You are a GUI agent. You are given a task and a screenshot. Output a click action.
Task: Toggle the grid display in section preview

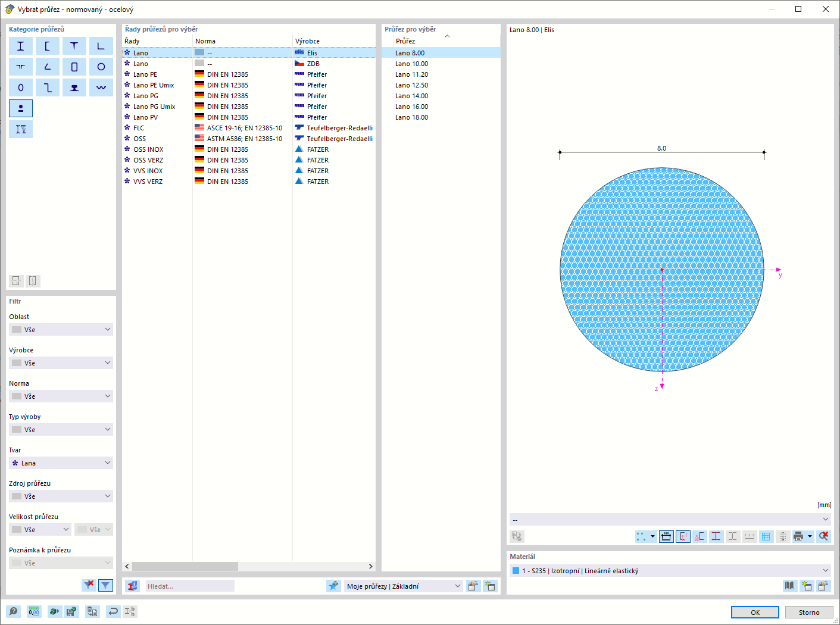coord(766,536)
